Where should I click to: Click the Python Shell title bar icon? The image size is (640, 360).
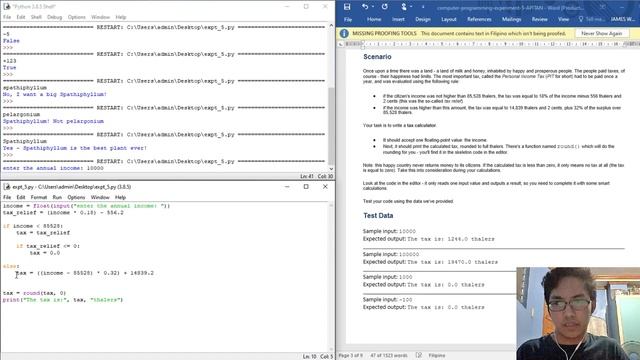[7, 7]
